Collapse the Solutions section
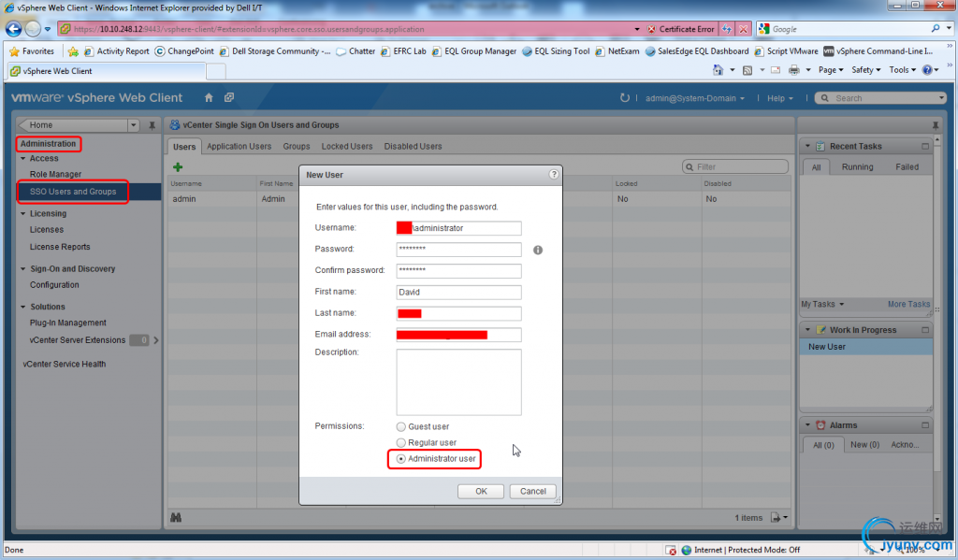Screen dimensions: 958x560 pyautogui.click(x=23, y=307)
